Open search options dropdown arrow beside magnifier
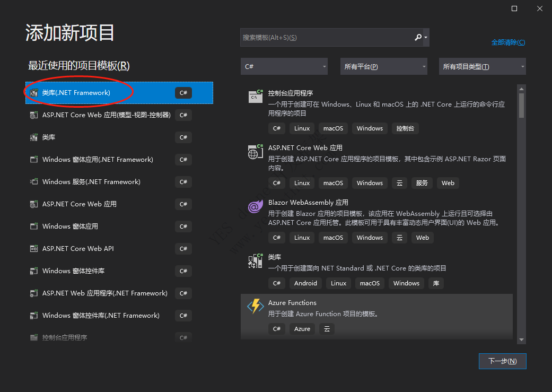 click(x=426, y=37)
